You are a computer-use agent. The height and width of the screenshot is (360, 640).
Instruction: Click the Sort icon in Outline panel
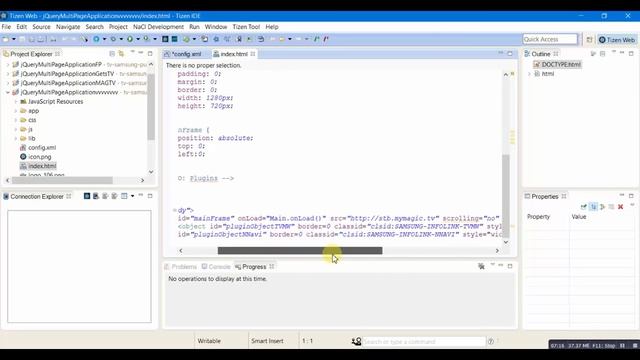(593, 54)
